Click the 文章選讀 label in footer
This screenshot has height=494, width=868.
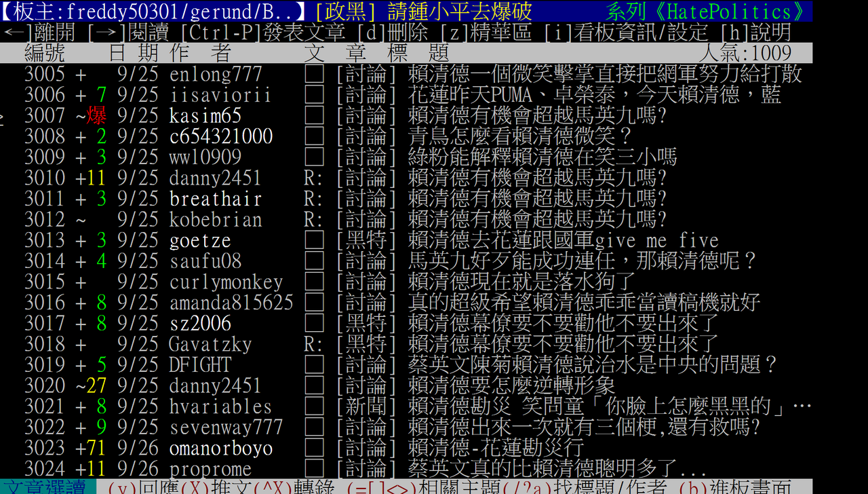click(47, 487)
